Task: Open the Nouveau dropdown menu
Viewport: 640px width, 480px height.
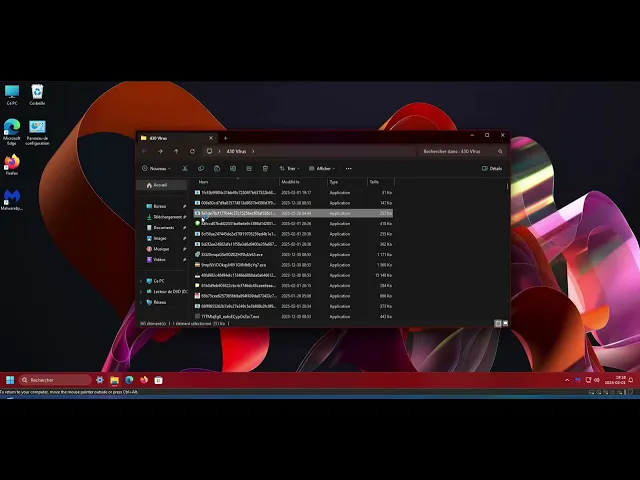Action: (x=156, y=168)
